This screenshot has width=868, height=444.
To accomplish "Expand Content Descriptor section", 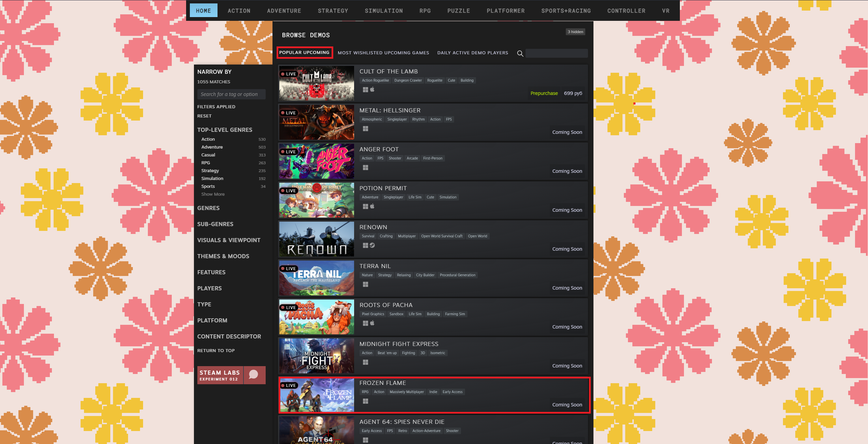I will [x=229, y=336].
